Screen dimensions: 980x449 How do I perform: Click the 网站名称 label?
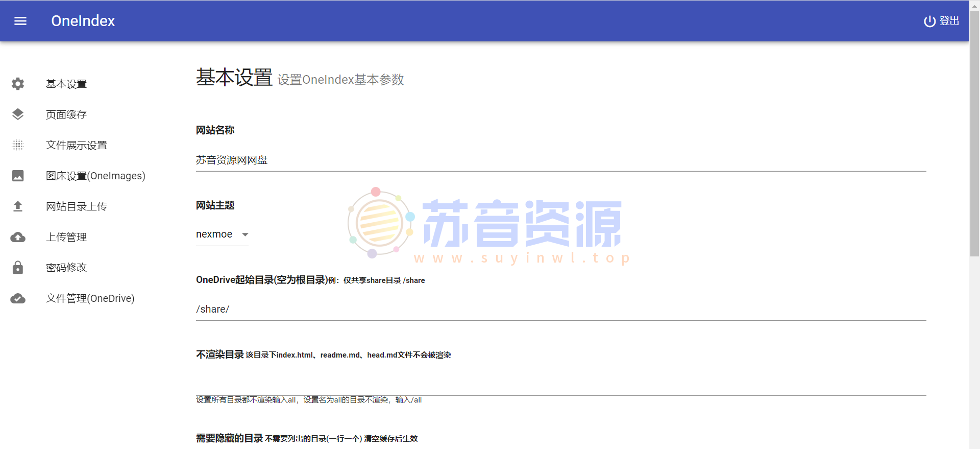point(215,130)
